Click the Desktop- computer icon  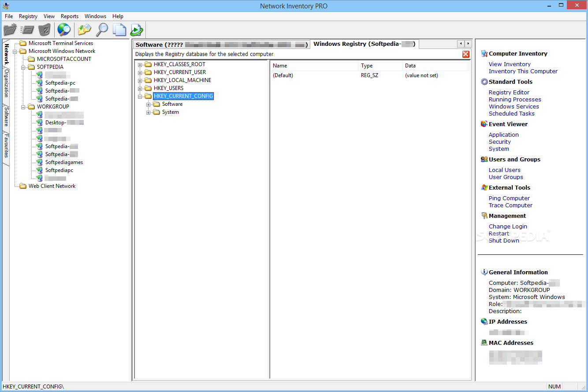[40, 123]
